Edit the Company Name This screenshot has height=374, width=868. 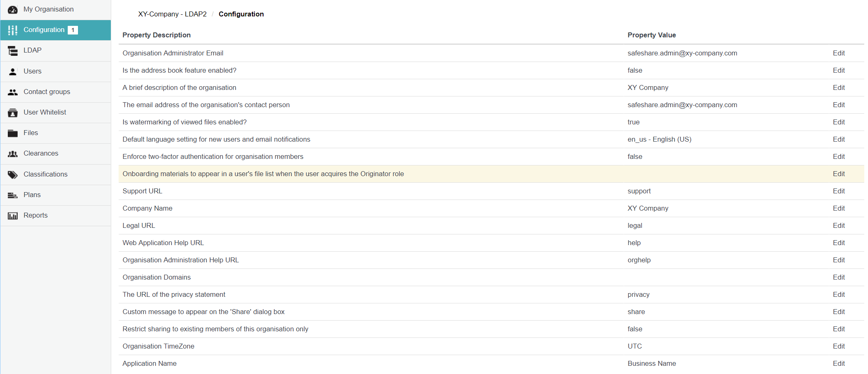coord(838,208)
